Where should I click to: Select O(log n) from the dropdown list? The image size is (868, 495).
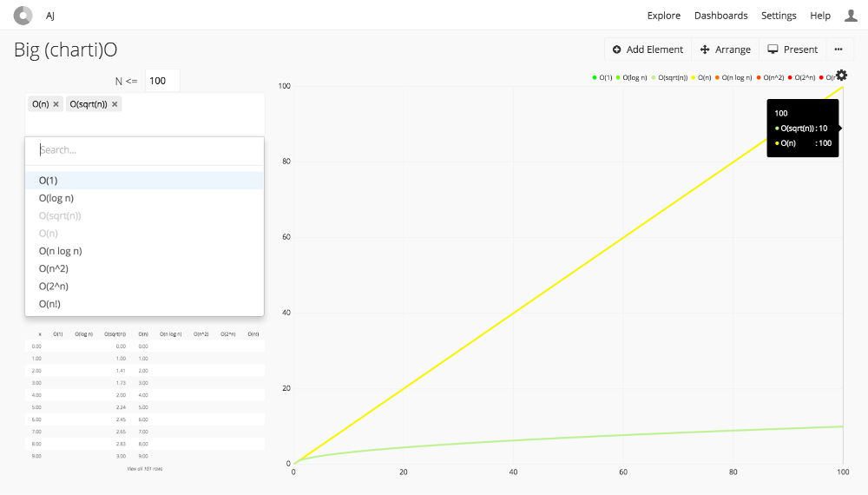(x=144, y=198)
